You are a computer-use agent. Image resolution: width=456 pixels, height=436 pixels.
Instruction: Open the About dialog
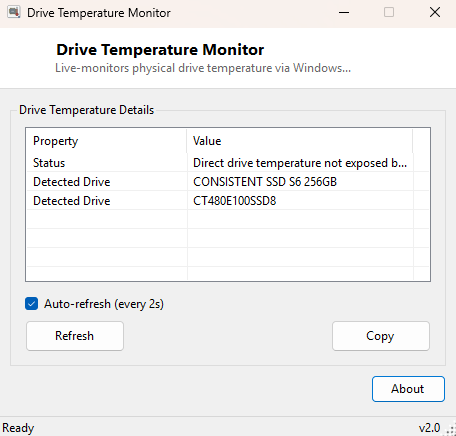click(408, 389)
